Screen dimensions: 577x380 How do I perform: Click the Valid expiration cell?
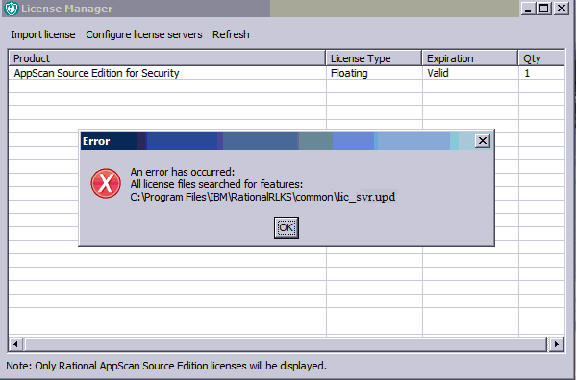pyautogui.click(x=470, y=73)
